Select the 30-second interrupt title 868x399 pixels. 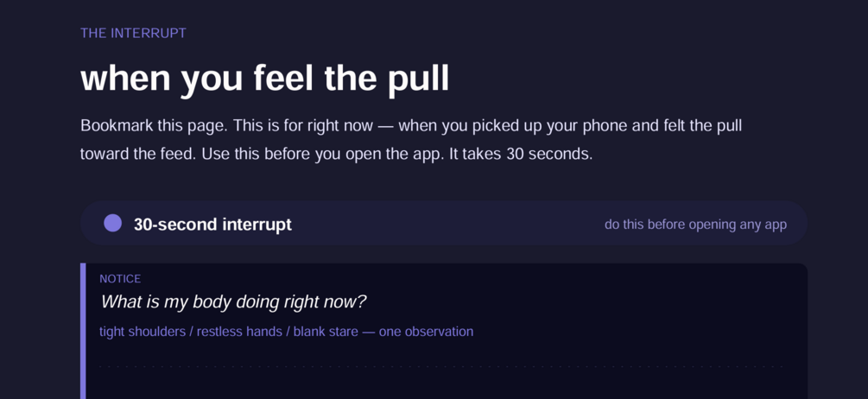212,225
